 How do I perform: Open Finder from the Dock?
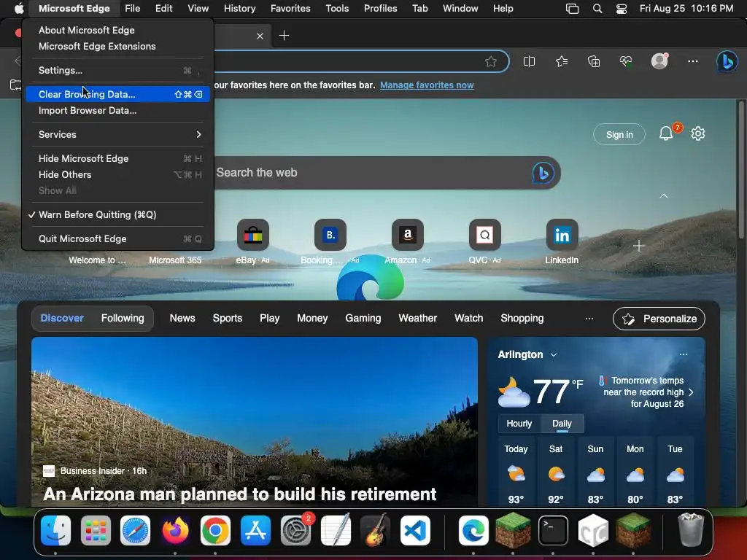click(x=55, y=530)
